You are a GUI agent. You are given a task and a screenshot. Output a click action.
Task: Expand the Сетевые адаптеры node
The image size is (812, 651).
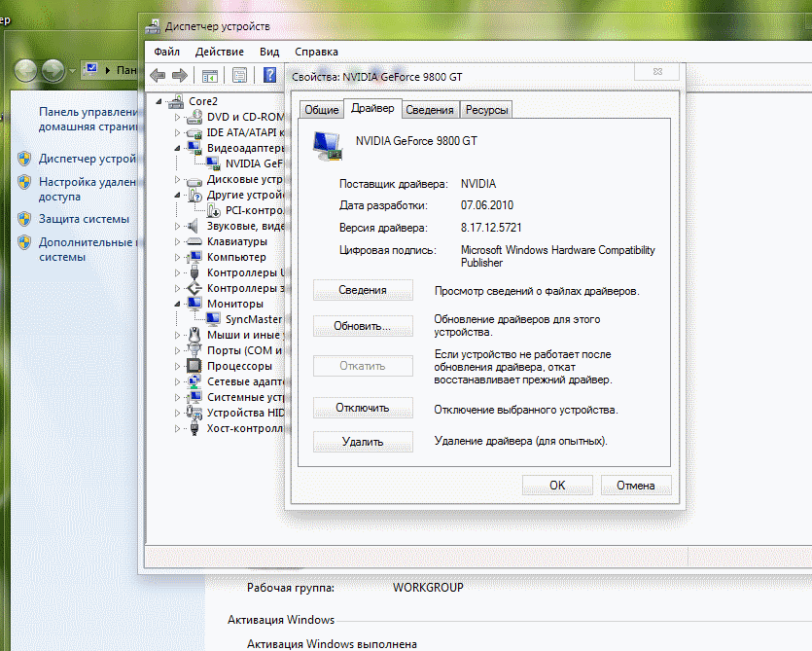point(177,381)
